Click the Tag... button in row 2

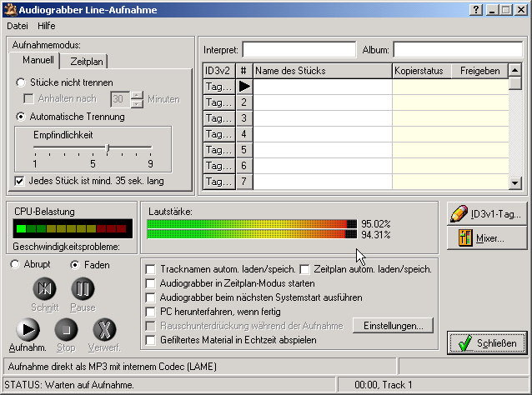click(x=219, y=102)
